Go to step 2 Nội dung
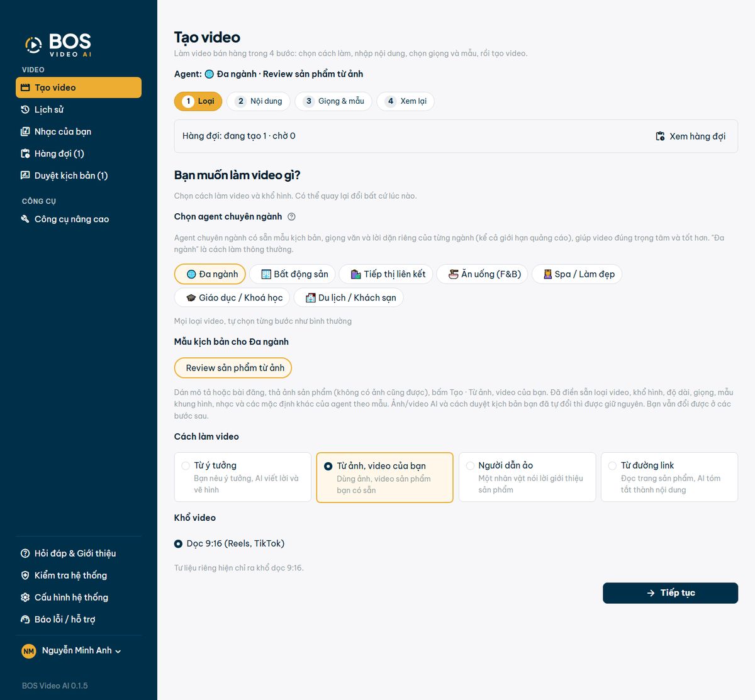The height and width of the screenshot is (700, 755). click(259, 101)
